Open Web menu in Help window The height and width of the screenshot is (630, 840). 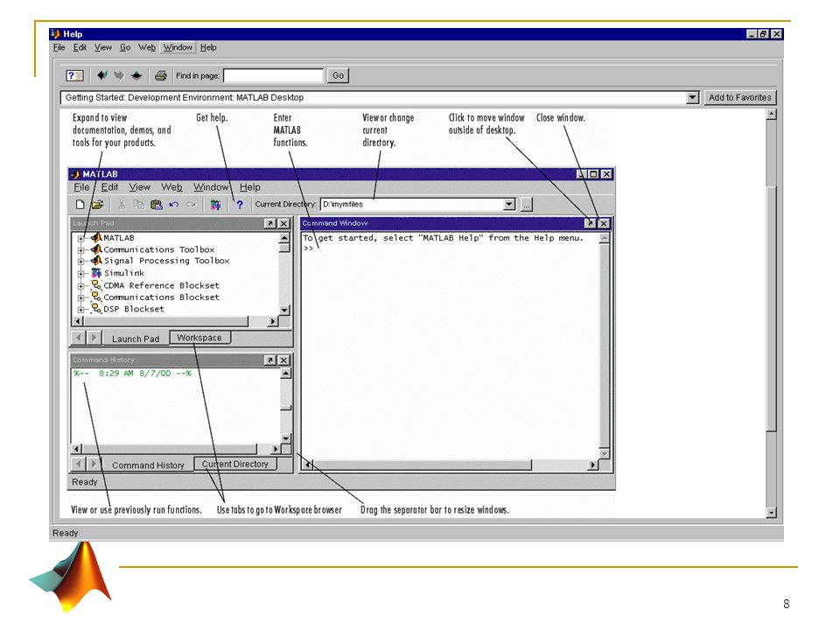coord(147,47)
